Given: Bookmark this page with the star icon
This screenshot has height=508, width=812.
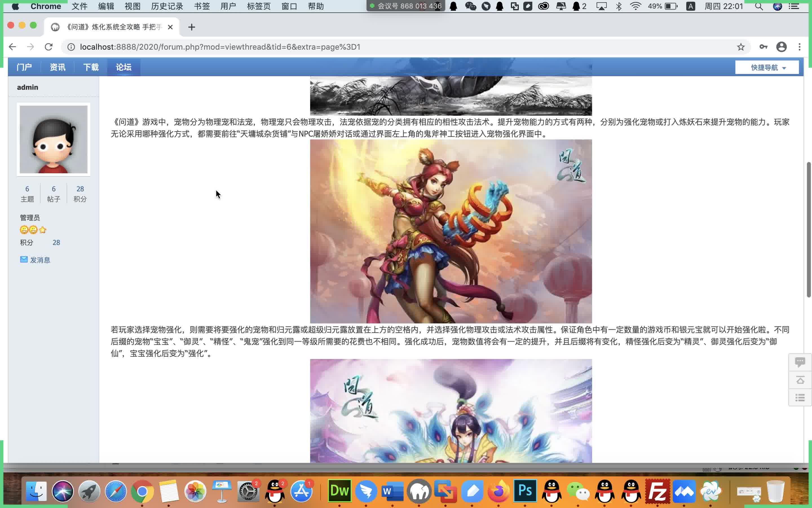Looking at the screenshot, I should (x=741, y=47).
